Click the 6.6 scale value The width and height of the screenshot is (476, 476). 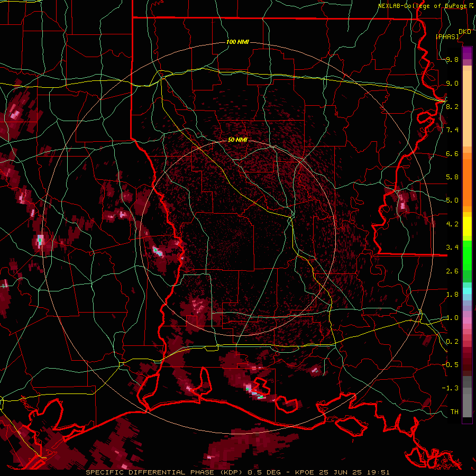[452, 153]
